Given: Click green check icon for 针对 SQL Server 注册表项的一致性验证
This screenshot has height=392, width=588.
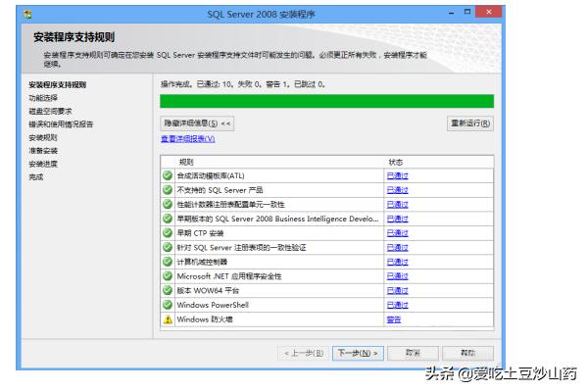Looking at the screenshot, I should [x=168, y=247].
